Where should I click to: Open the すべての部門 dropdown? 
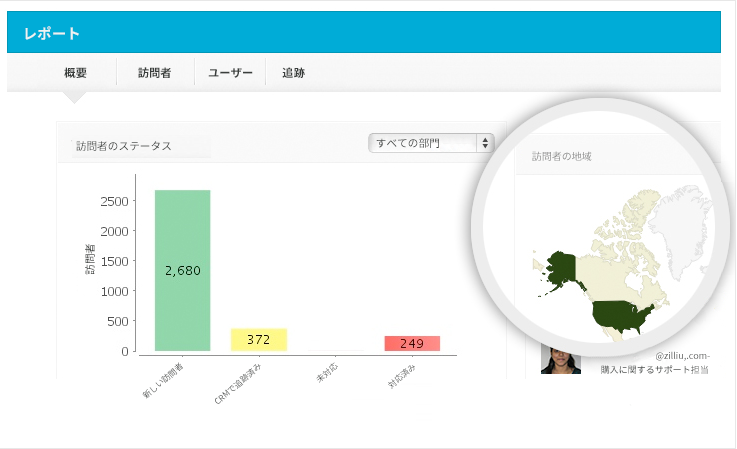click(431, 143)
